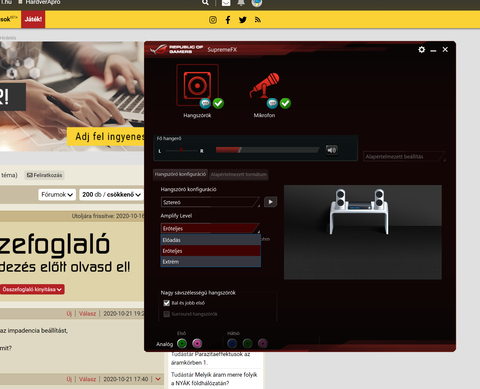
Task: Open the Sztereó configuration dropdown
Action: tap(210, 202)
